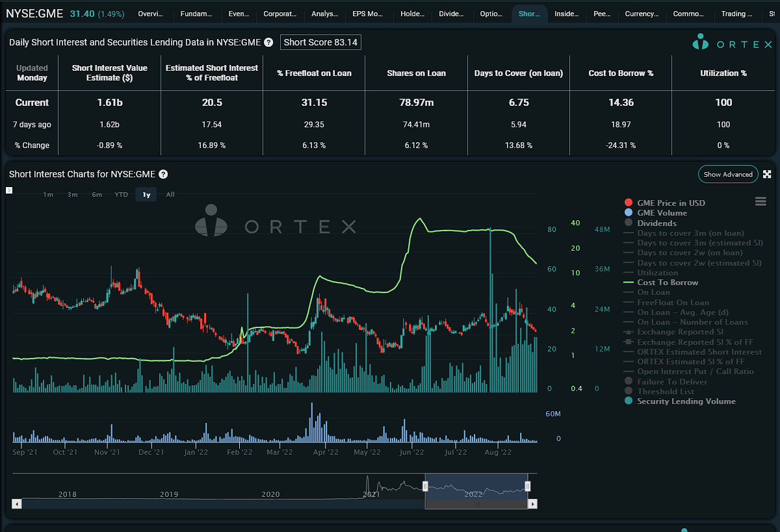Click the help icon next to Daily Short Interest title

click(x=268, y=42)
